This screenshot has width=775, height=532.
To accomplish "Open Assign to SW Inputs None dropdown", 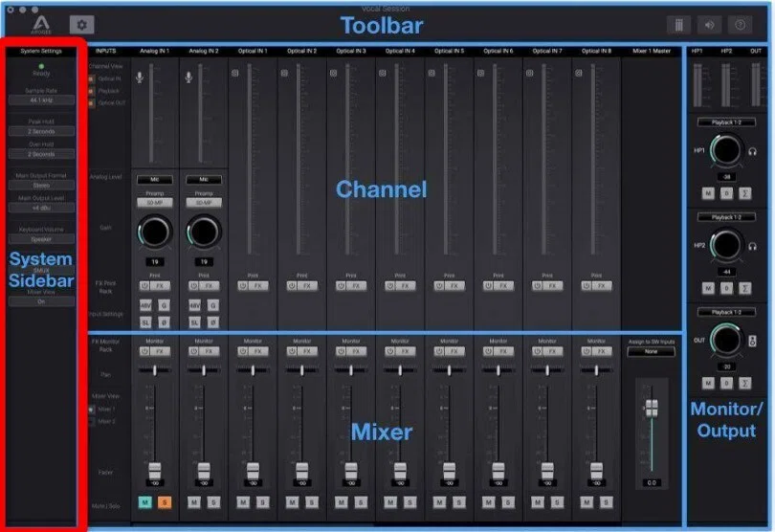I will [651, 351].
